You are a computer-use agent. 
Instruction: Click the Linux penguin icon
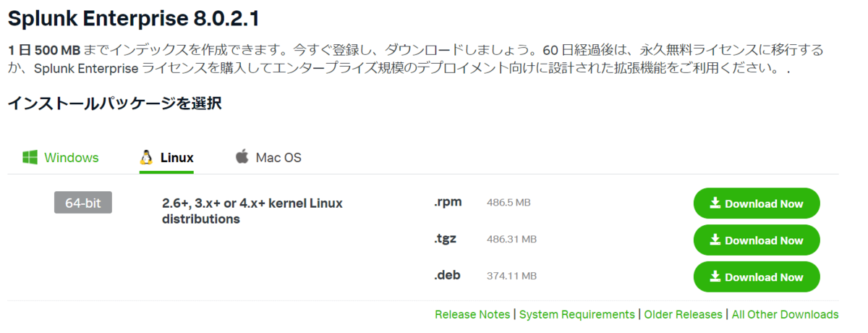coord(146,157)
